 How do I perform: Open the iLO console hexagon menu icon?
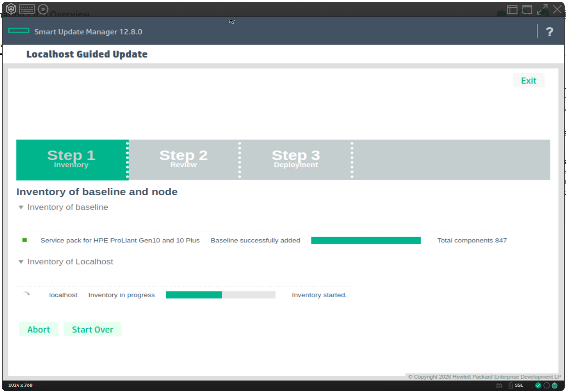(11, 9)
